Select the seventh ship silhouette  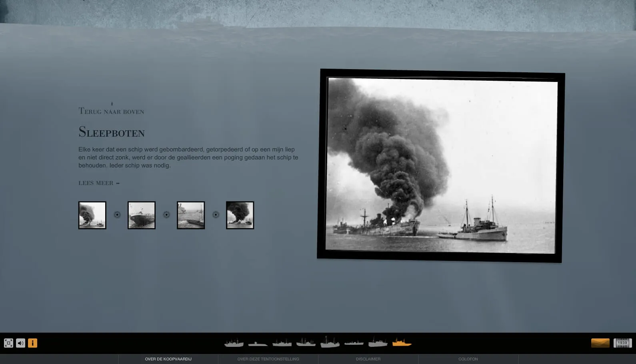pyautogui.click(x=378, y=342)
